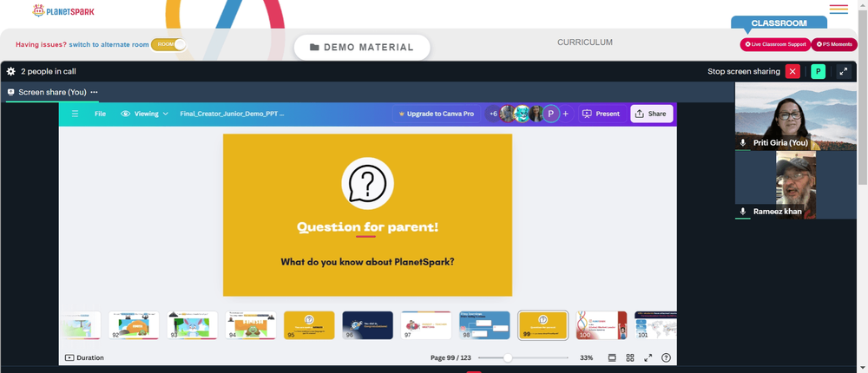This screenshot has height=373, width=868.
Task: Click the Canva document title
Action: coord(232,114)
